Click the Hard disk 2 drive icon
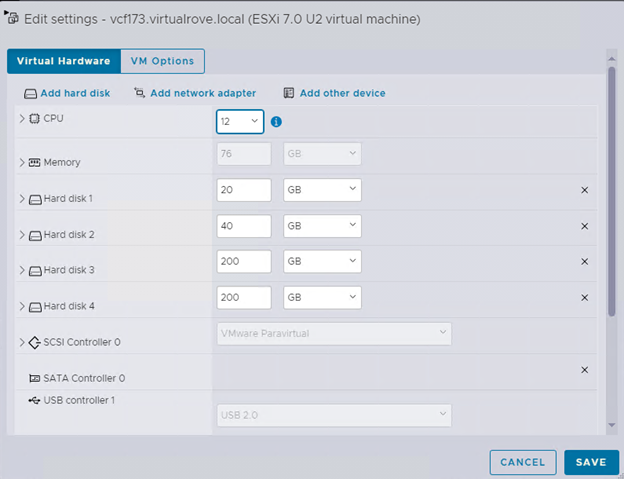Viewport: 624px width, 479px height. tap(35, 235)
